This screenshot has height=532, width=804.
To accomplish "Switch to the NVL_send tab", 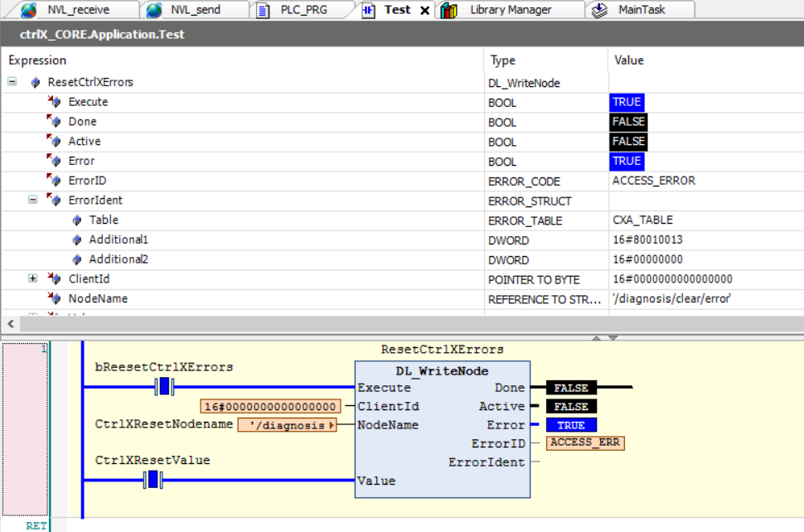I will coord(195,10).
